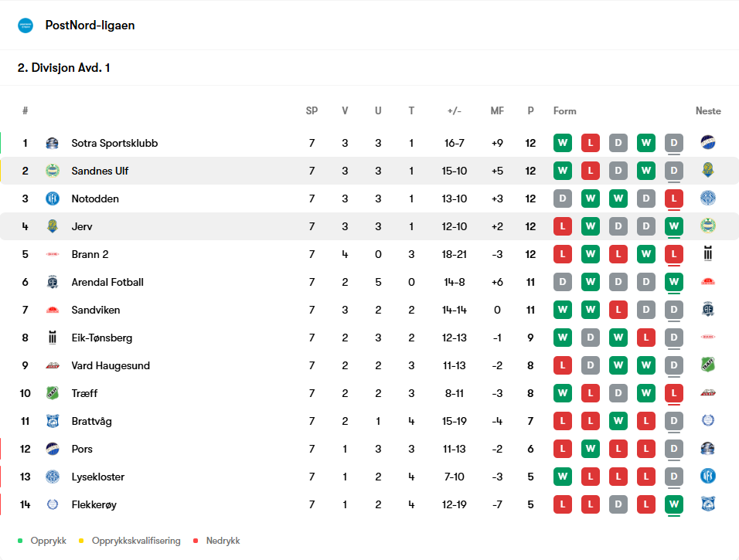Open Brann 2's latest L form result
739x560 pixels.
(674, 254)
